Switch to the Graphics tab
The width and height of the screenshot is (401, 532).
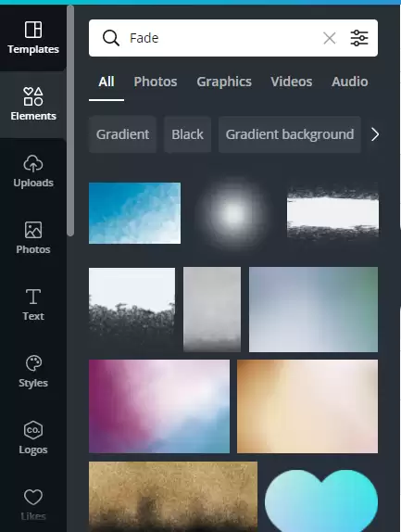point(224,82)
